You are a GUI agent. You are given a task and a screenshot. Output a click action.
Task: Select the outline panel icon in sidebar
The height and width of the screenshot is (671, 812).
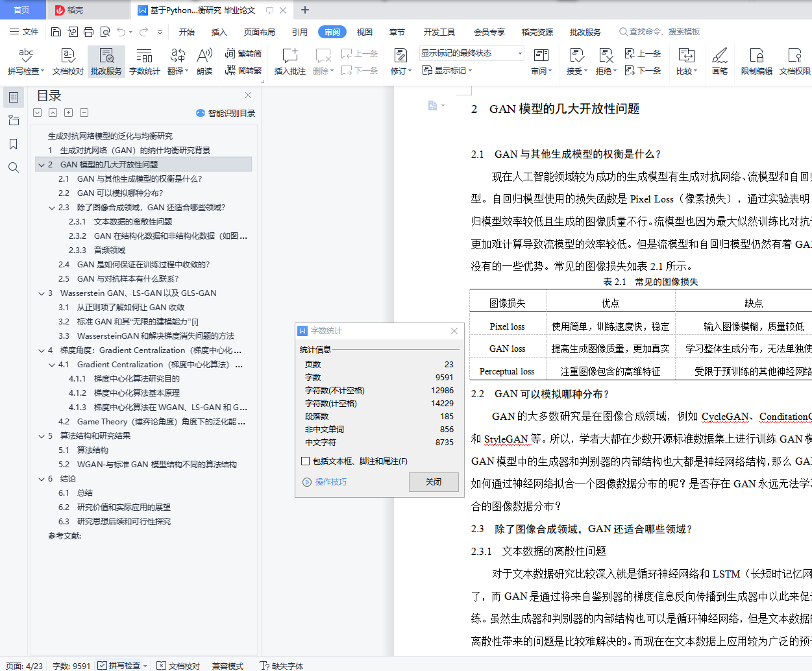(x=14, y=97)
